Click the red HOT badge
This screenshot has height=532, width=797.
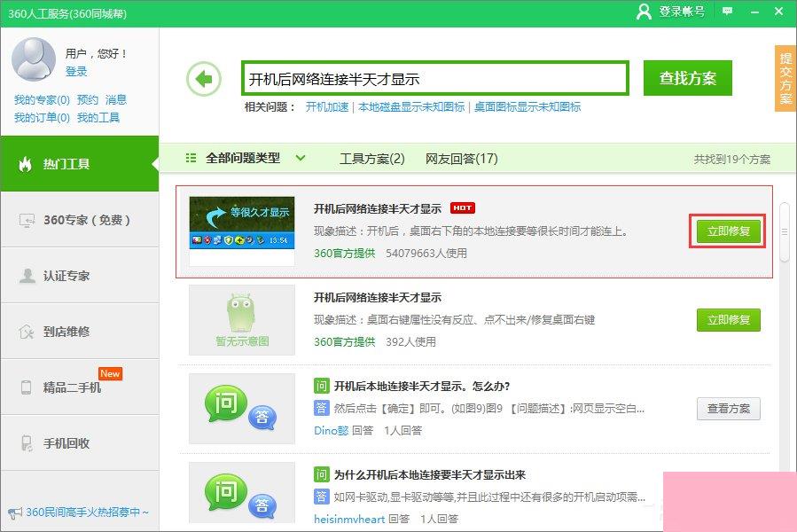click(x=462, y=208)
